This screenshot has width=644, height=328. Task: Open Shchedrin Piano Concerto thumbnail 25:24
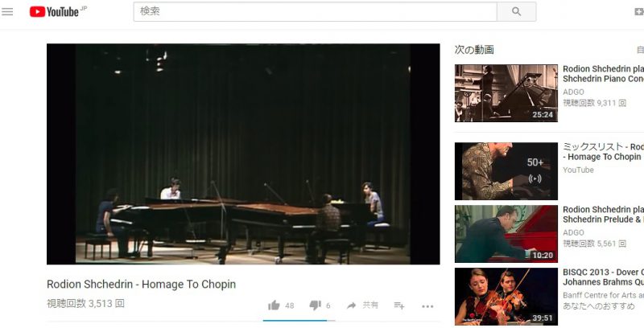(x=506, y=93)
